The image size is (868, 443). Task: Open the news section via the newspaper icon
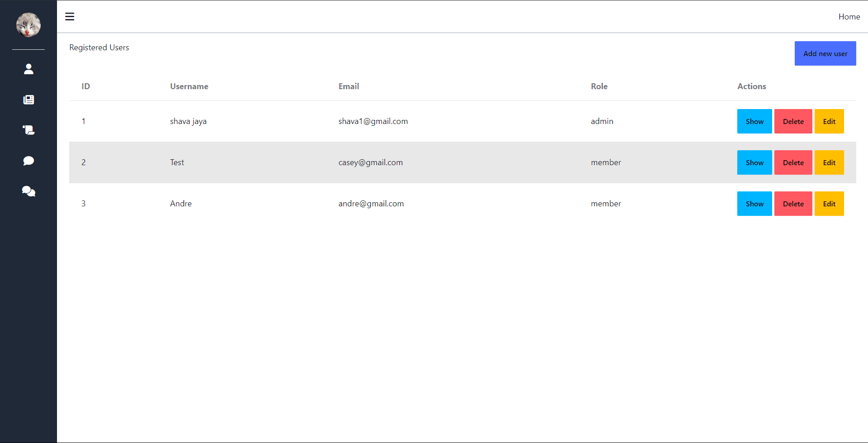tap(28, 100)
